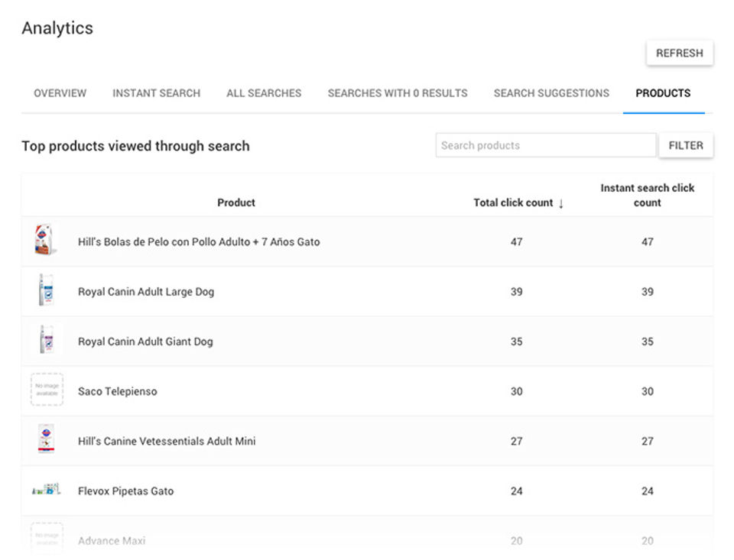Viewport: 734px width, 560px height.
Task: Focus the Search products input field
Action: (x=545, y=145)
